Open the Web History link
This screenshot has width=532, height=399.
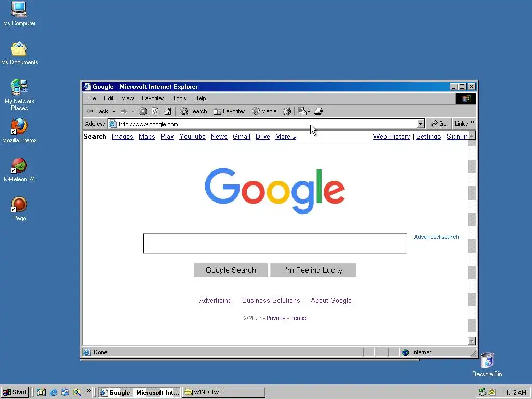392,137
